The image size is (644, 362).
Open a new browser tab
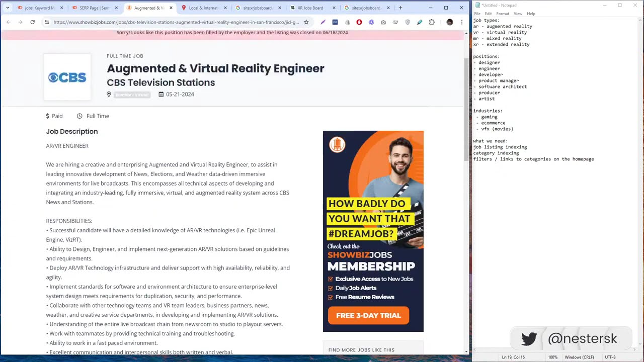click(400, 8)
